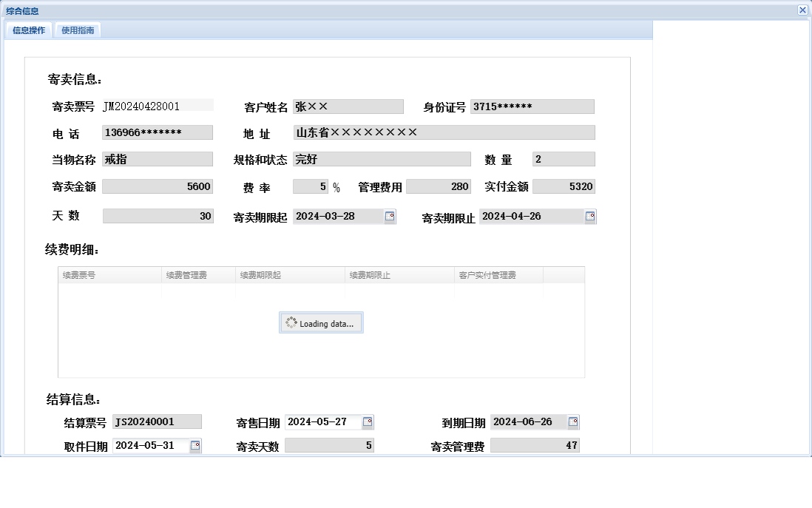This screenshot has height=508, width=812.
Task: Open calendar picker for 寄售日期 field
Action: click(367, 422)
